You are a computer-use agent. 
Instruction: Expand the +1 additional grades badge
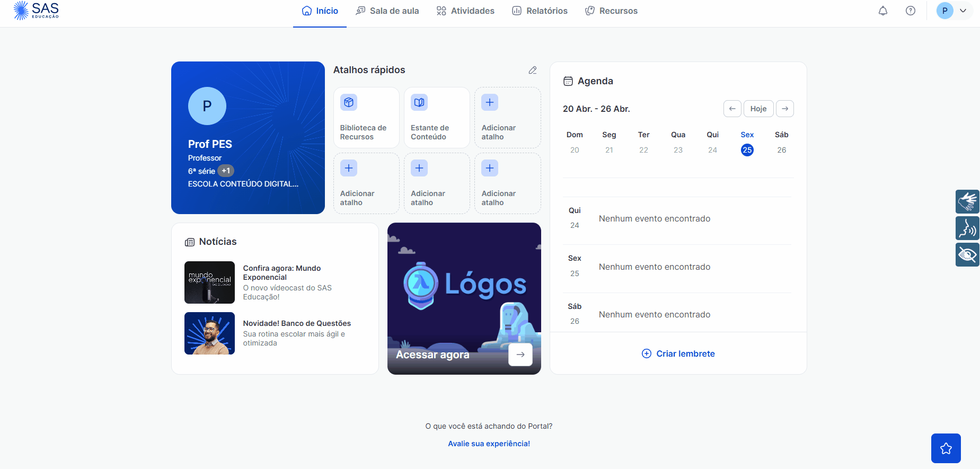pos(226,171)
